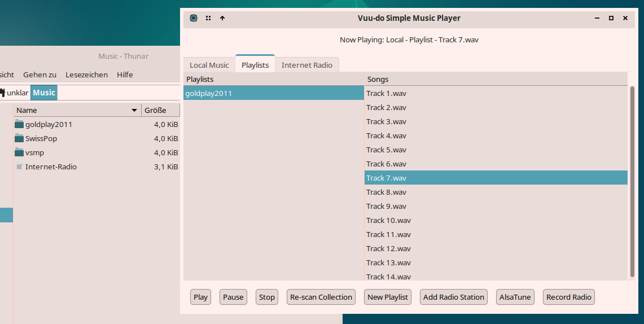Select Track 9.wav in the Songs list

click(496, 206)
